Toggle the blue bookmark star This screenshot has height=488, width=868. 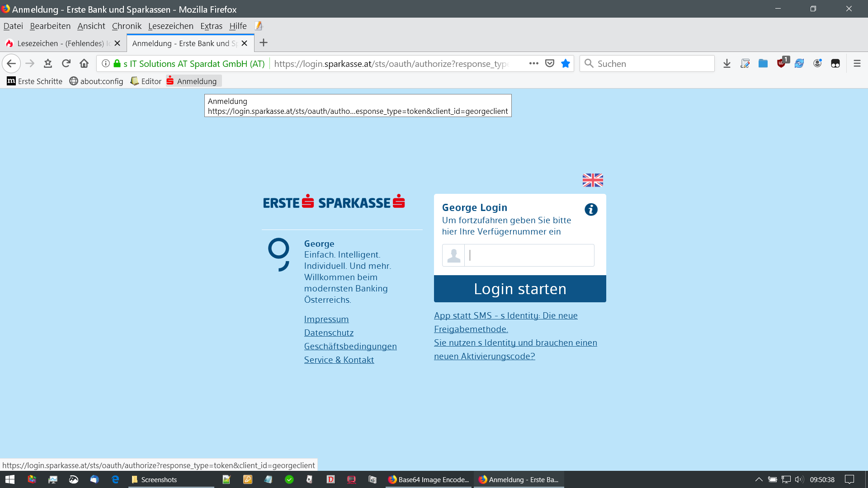565,63
